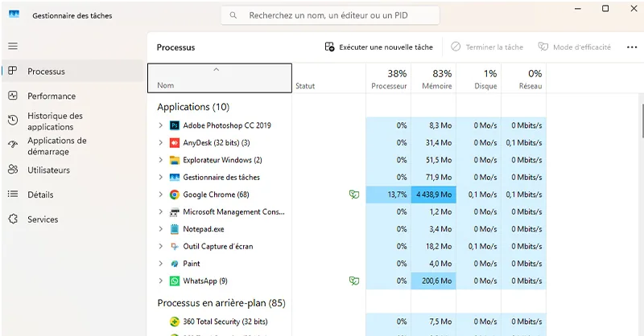The width and height of the screenshot is (644, 336).
Task: Click the Historique des applications icon
Action: click(13, 121)
